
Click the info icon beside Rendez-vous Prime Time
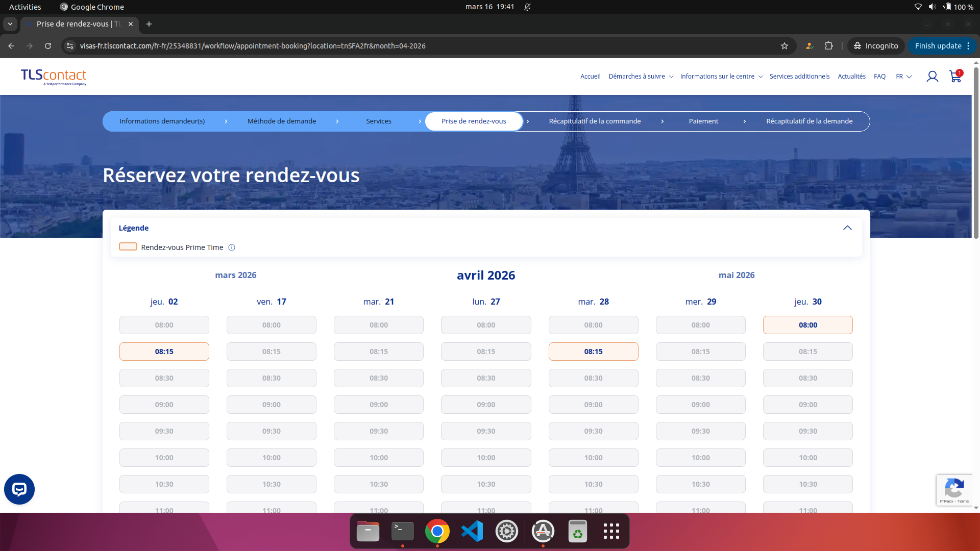[232, 247]
